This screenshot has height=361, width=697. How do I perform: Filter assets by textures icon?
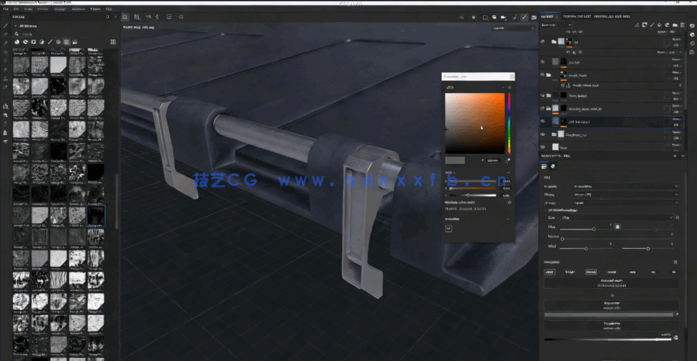tap(66, 42)
